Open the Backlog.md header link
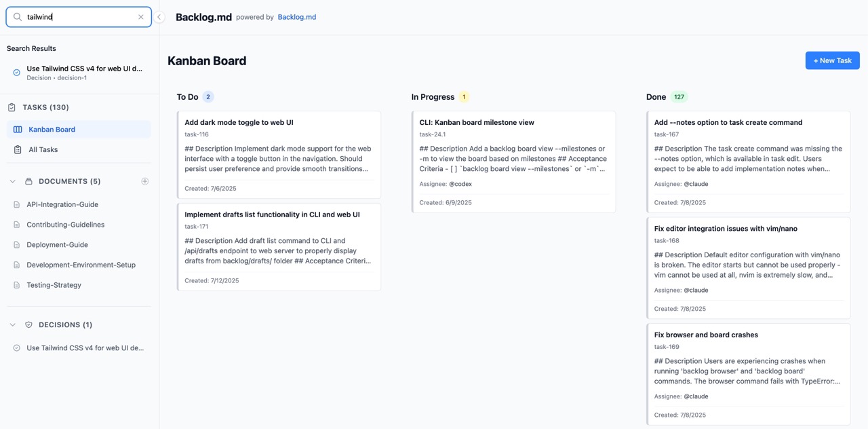 (x=296, y=16)
